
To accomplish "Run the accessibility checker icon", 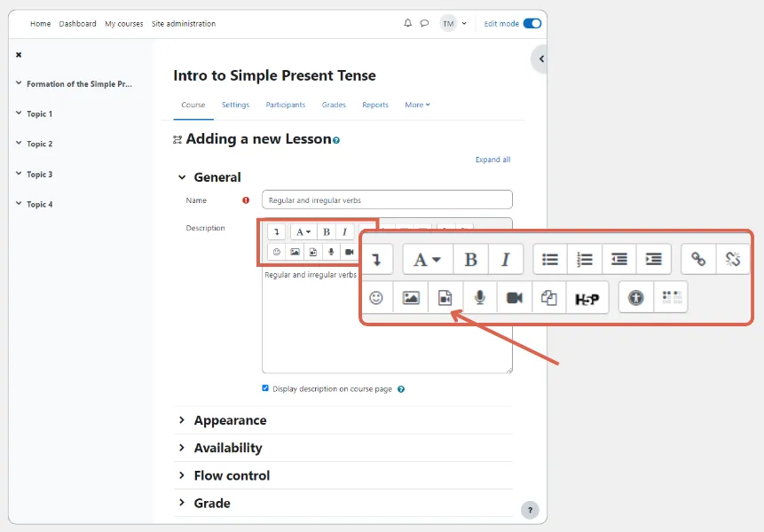I will pyautogui.click(x=637, y=297).
